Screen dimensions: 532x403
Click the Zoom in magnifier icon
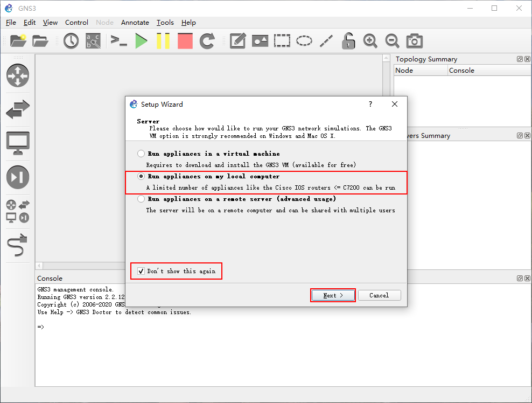[370, 41]
